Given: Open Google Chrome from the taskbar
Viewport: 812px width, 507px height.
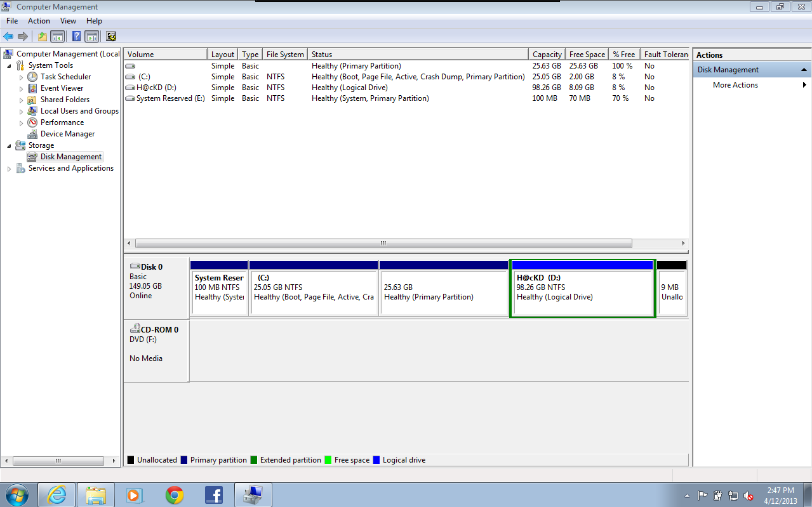Looking at the screenshot, I should tap(175, 495).
